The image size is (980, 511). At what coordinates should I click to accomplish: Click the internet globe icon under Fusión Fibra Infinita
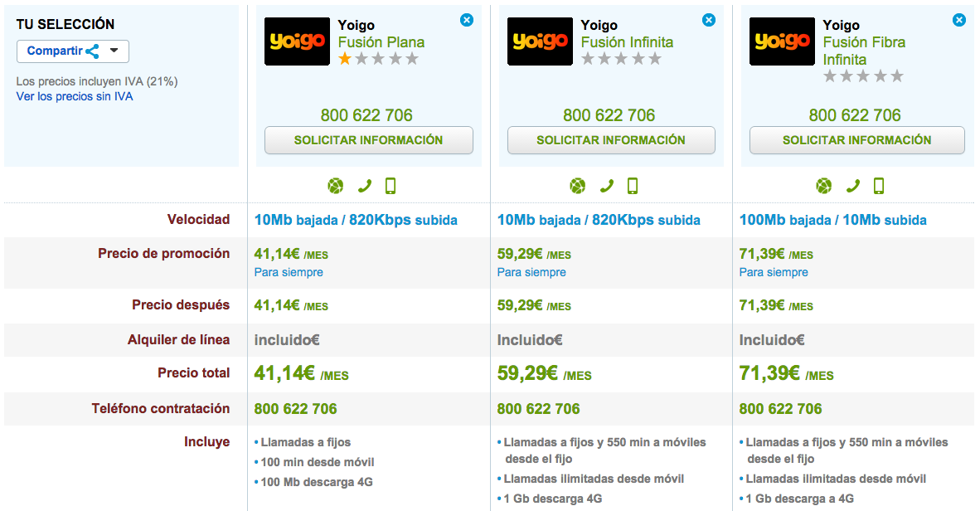[x=824, y=186]
